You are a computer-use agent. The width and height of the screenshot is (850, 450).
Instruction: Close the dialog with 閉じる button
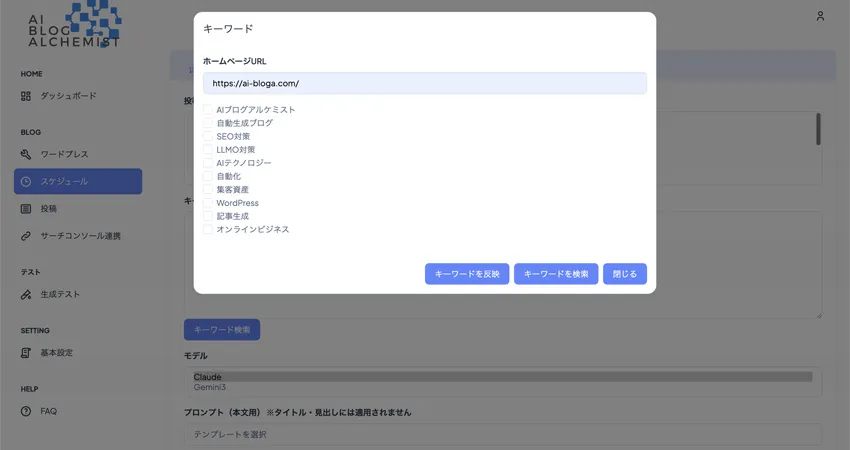(x=625, y=274)
